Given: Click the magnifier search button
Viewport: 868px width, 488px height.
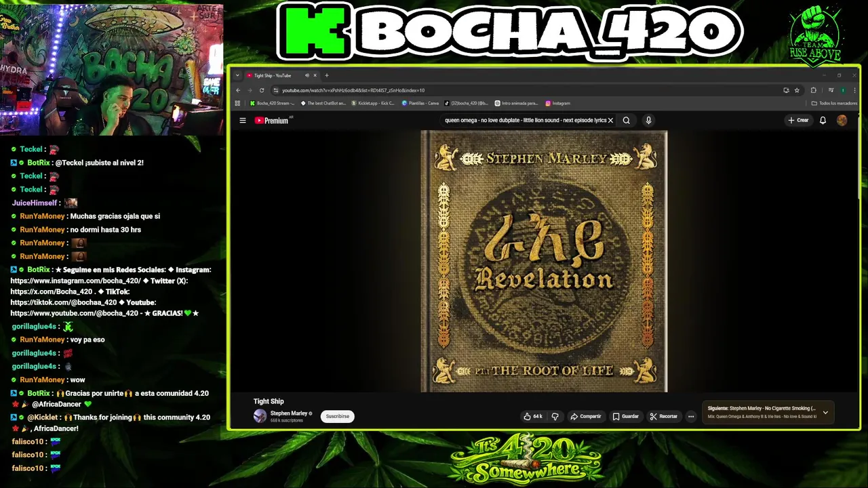Looking at the screenshot, I should (x=627, y=121).
